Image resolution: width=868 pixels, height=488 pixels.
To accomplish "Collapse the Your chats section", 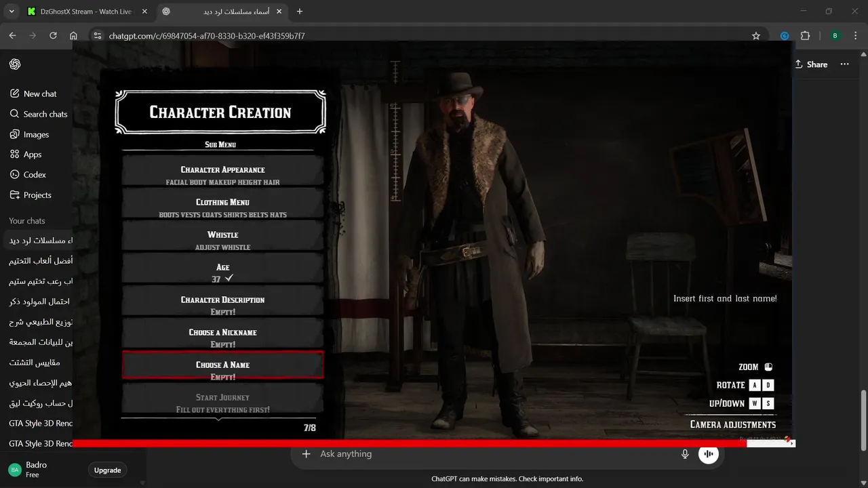I will coord(27,221).
